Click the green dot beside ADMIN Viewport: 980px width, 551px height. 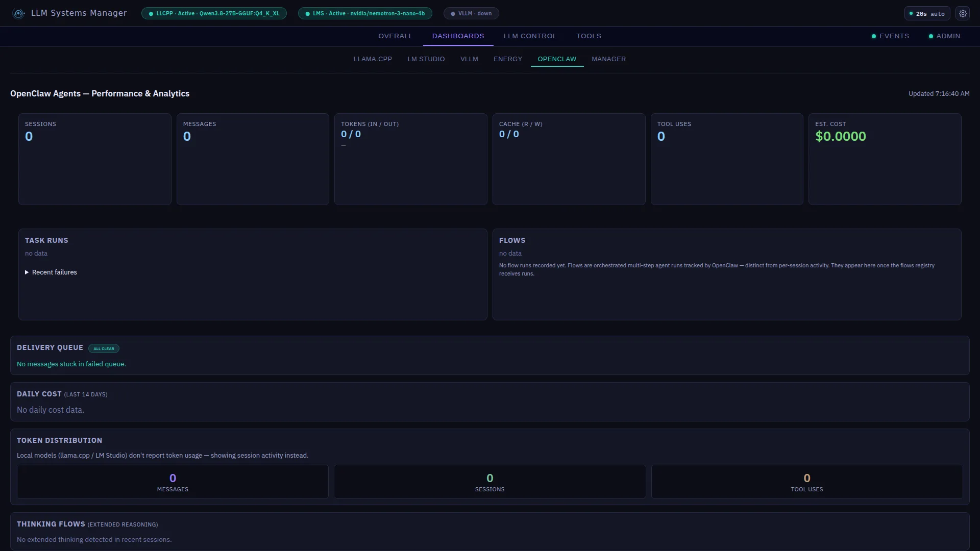click(931, 36)
